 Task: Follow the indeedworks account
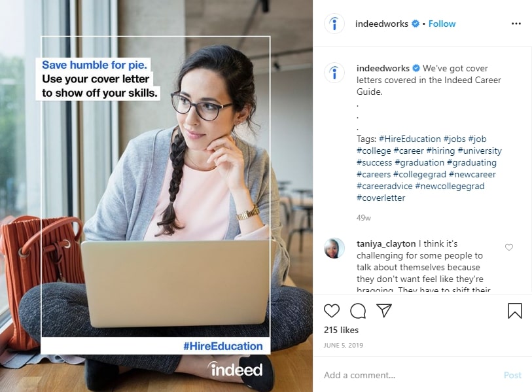(442, 24)
